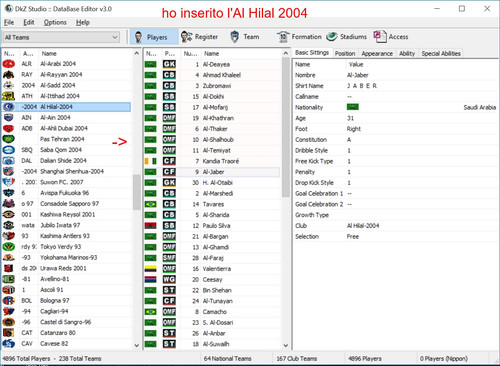Image resolution: width=500 pixels, height=366 pixels.
Task: Switch to the Position tab
Action: tap(345, 53)
